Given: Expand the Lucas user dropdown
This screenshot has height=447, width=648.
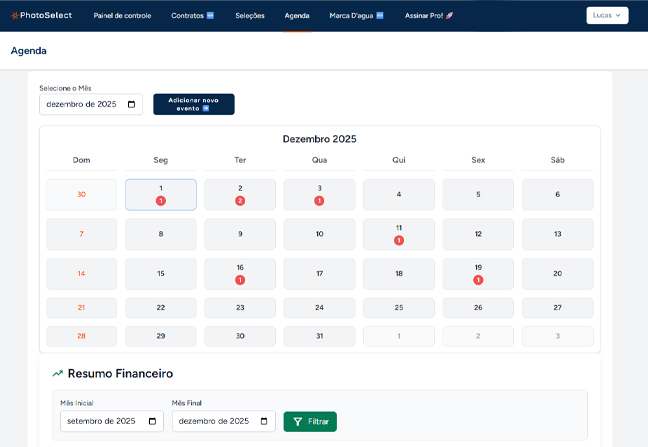Looking at the screenshot, I should click(x=607, y=16).
